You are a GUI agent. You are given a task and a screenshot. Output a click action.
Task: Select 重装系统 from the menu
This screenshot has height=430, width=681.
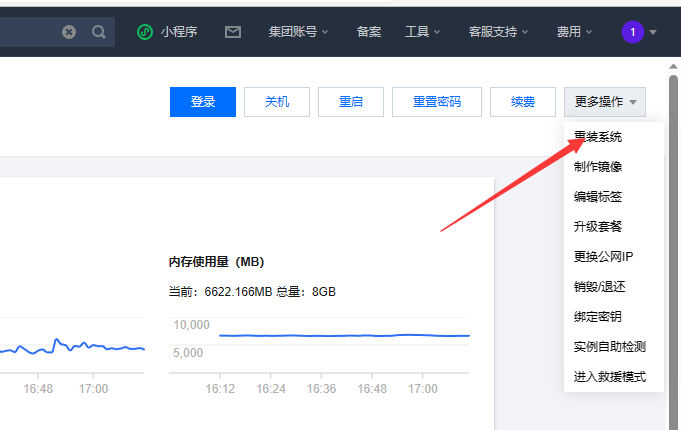coord(598,137)
